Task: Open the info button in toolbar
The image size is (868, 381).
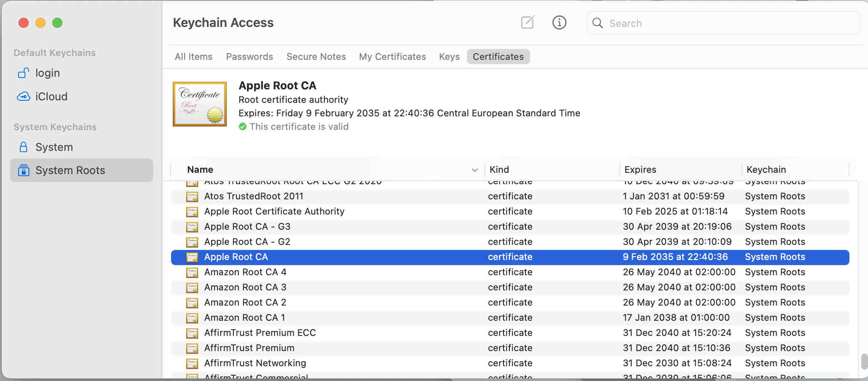Action: [x=559, y=22]
